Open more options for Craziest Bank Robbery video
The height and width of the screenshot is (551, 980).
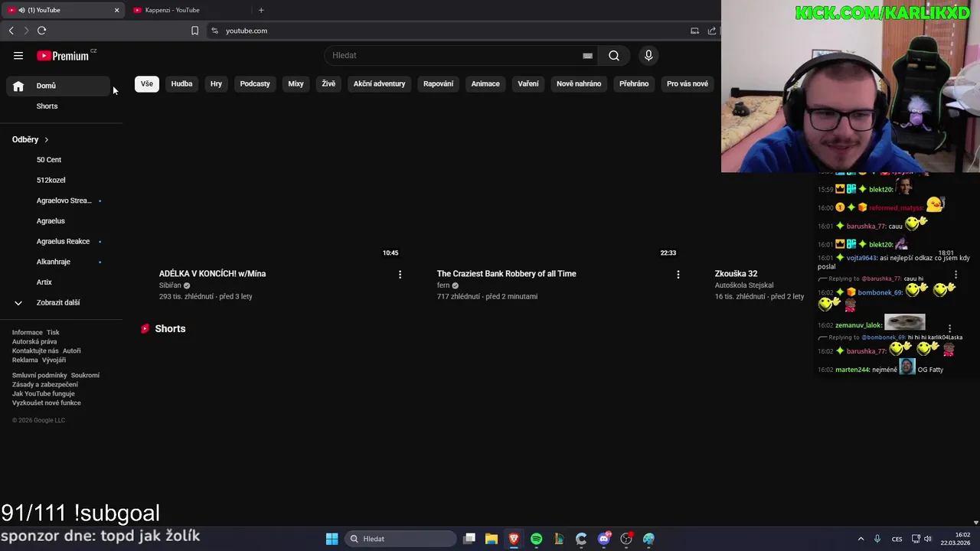(678, 274)
